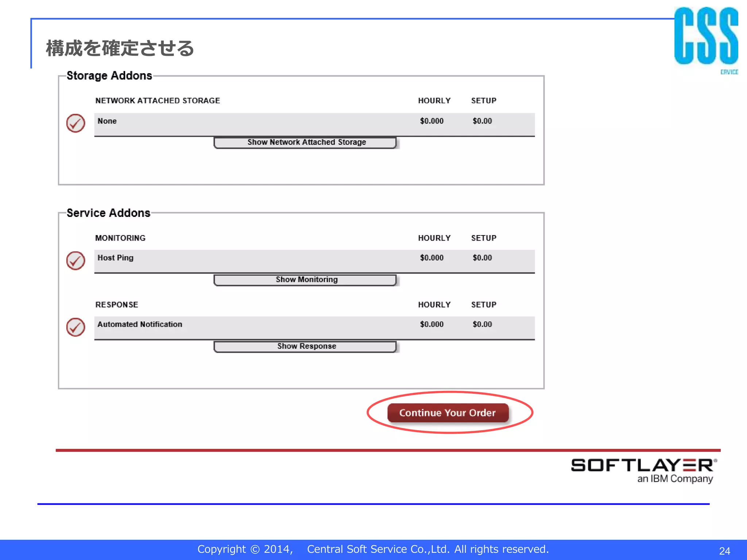The image size is (747, 560).
Task: Click the 'Service Addons' section heading
Action: click(108, 213)
